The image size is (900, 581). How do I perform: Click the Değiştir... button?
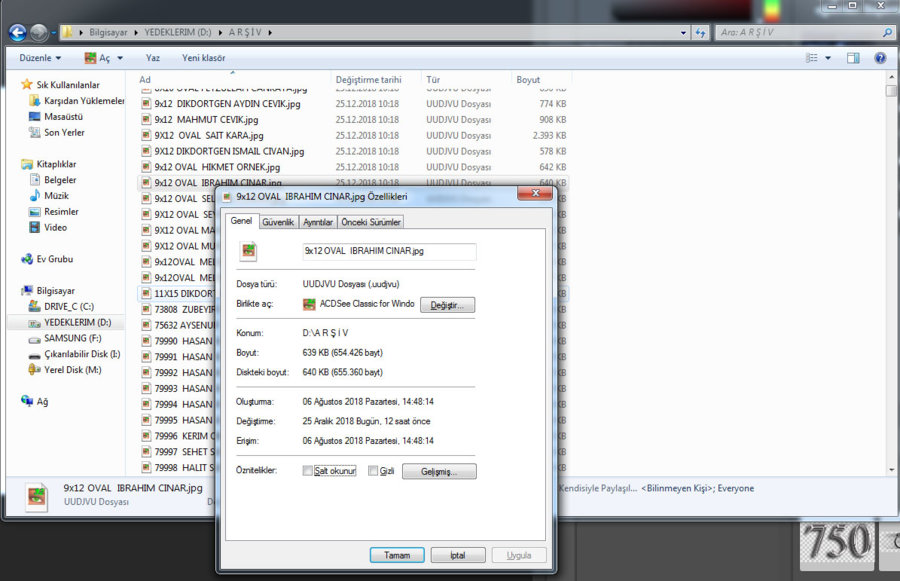point(447,305)
